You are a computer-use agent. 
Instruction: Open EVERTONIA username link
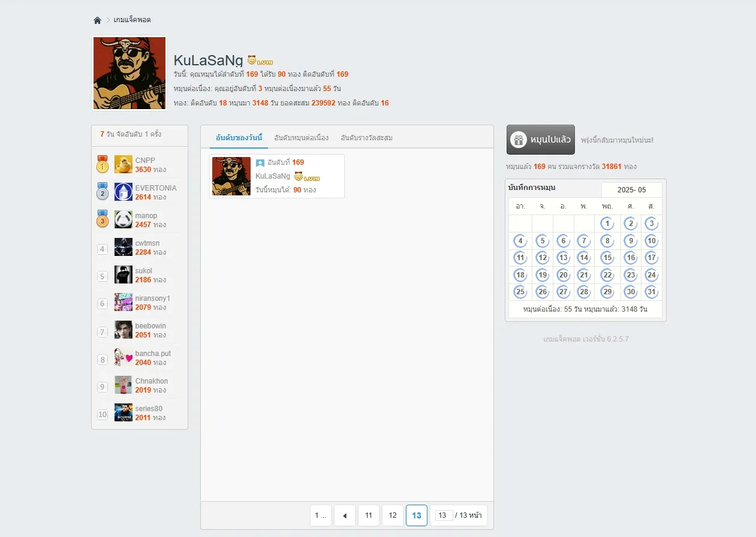[x=156, y=188]
